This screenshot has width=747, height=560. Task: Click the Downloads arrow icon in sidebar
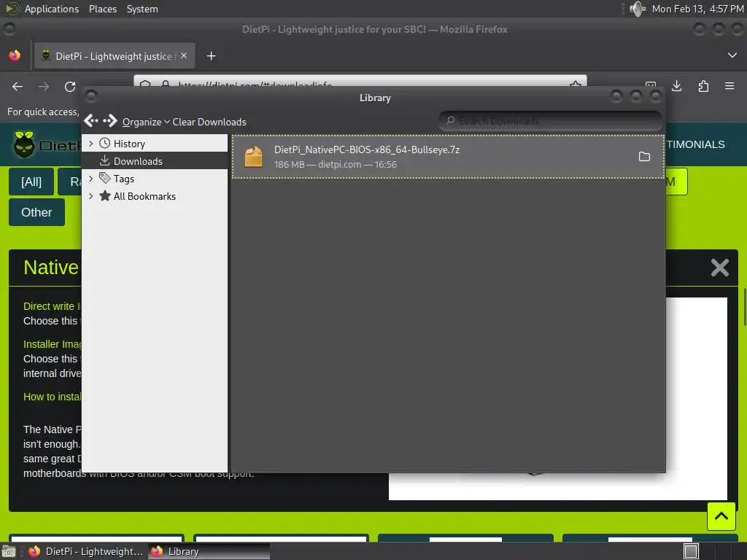(x=104, y=160)
